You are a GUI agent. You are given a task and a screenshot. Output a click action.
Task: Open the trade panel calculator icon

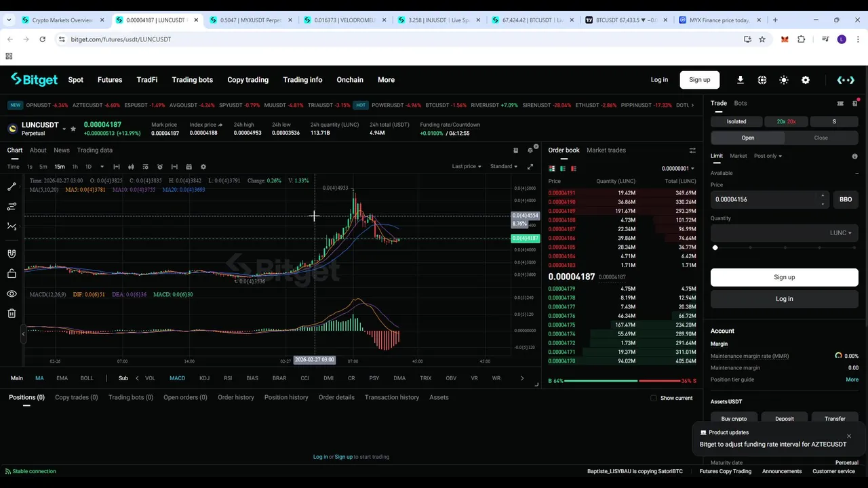click(x=840, y=104)
